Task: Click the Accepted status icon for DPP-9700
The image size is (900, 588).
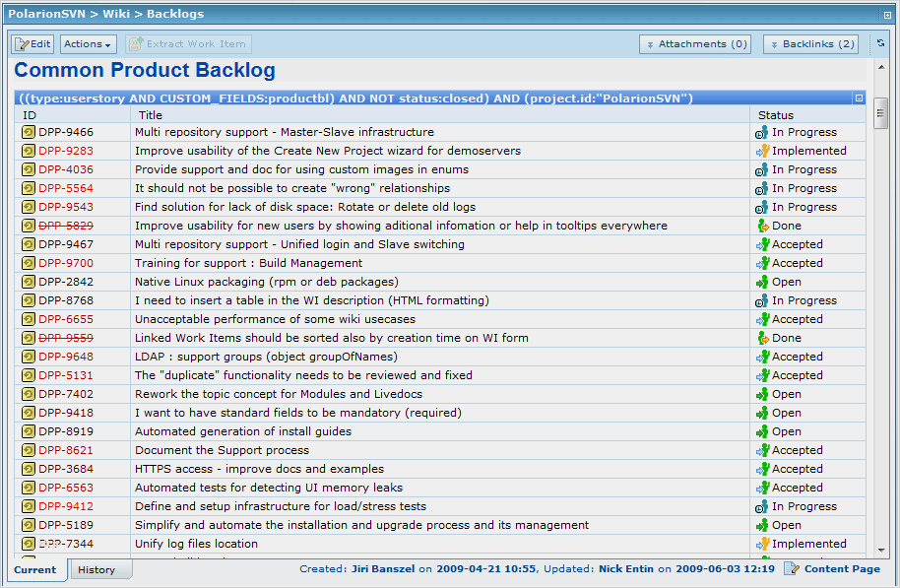Action: pyautogui.click(x=761, y=263)
